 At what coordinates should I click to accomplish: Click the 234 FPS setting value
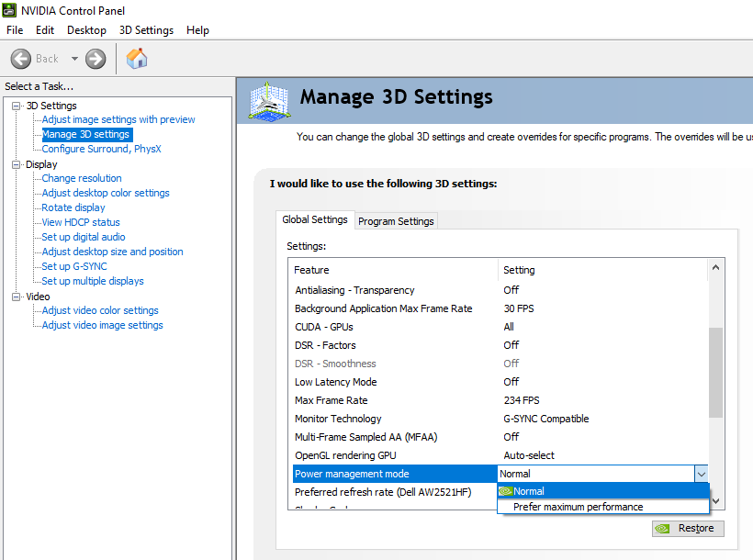point(522,400)
